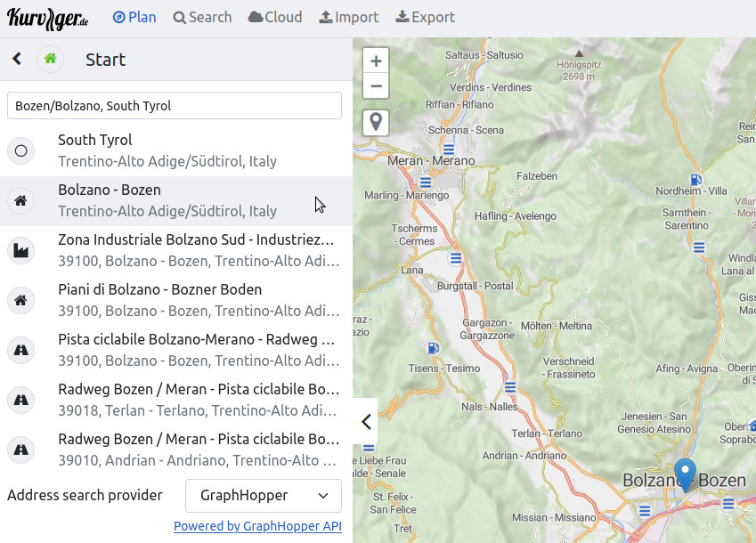Viewport: 756px width, 543px height.
Task: Click the green home Start icon
Action: point(51,59)
